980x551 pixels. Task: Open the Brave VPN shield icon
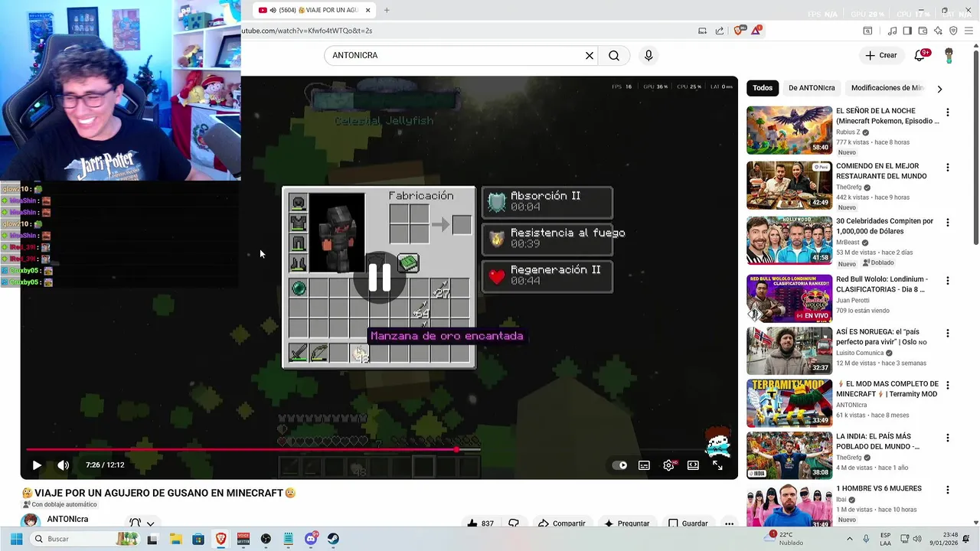click(x=953, y=31)
